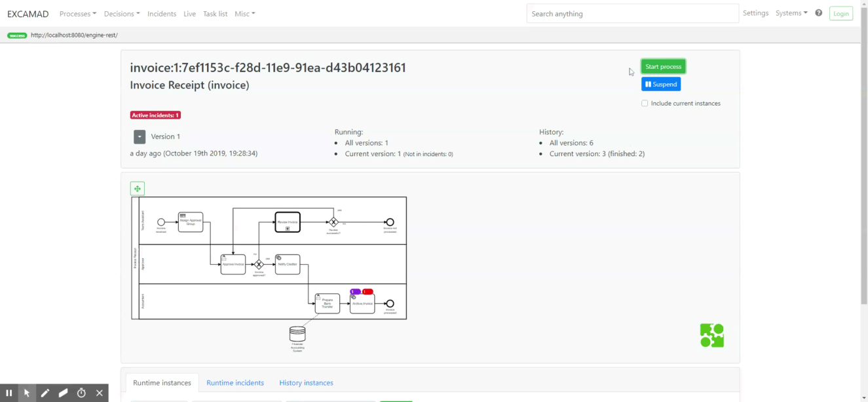The image size is (868, 402).
Task: Select the cursor pointer tool
Action: pos(27,393)
